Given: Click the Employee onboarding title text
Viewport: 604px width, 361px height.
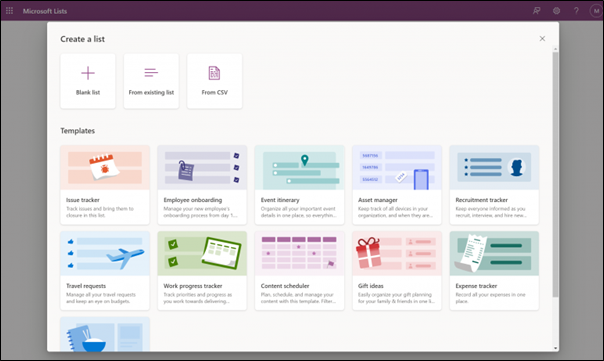Looking at the screenshot, I should (193, 200).
